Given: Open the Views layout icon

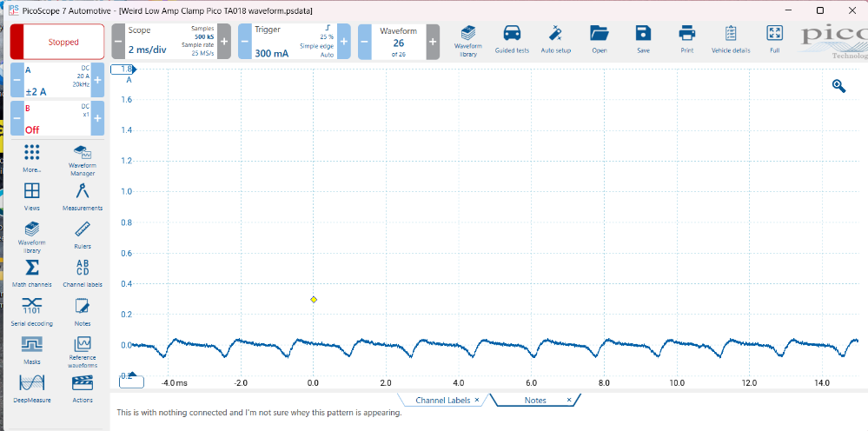Looking at the screenshot, I should pos(31,197).
